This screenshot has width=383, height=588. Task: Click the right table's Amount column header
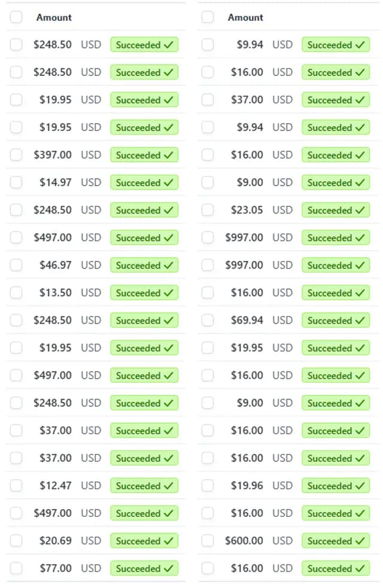pos(245,17)
